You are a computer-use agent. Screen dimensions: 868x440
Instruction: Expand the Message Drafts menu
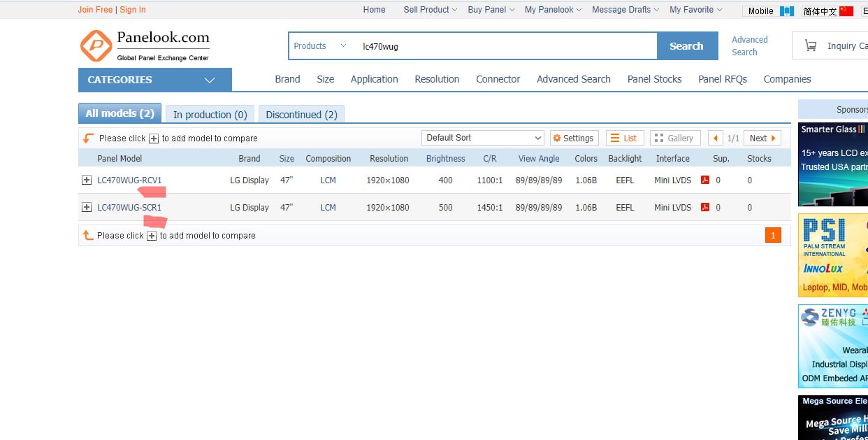click(625, 10)
